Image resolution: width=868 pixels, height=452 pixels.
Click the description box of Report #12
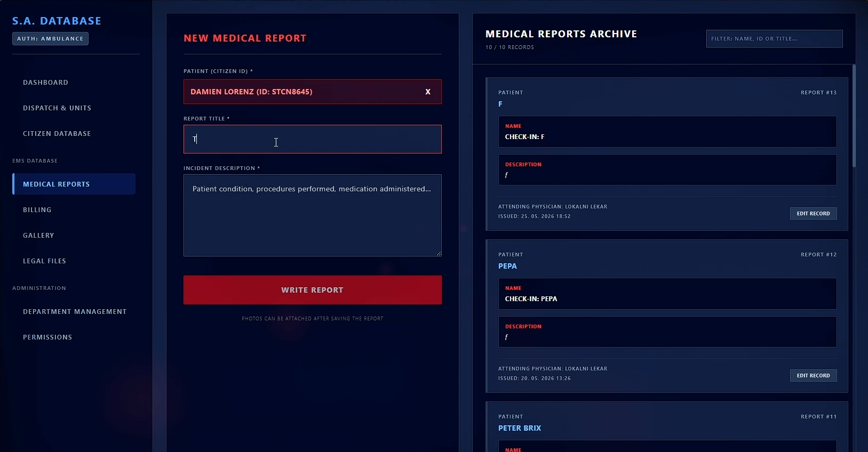click(667, 332)
